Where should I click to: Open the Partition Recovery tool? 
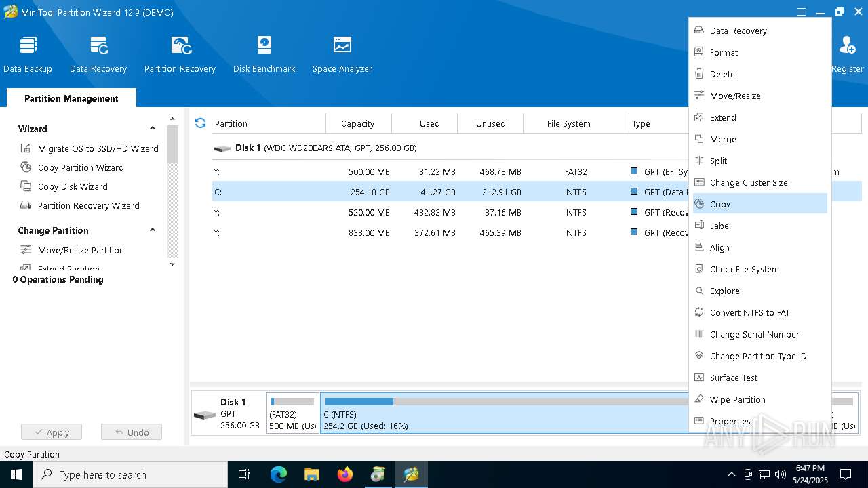point(180,54)
